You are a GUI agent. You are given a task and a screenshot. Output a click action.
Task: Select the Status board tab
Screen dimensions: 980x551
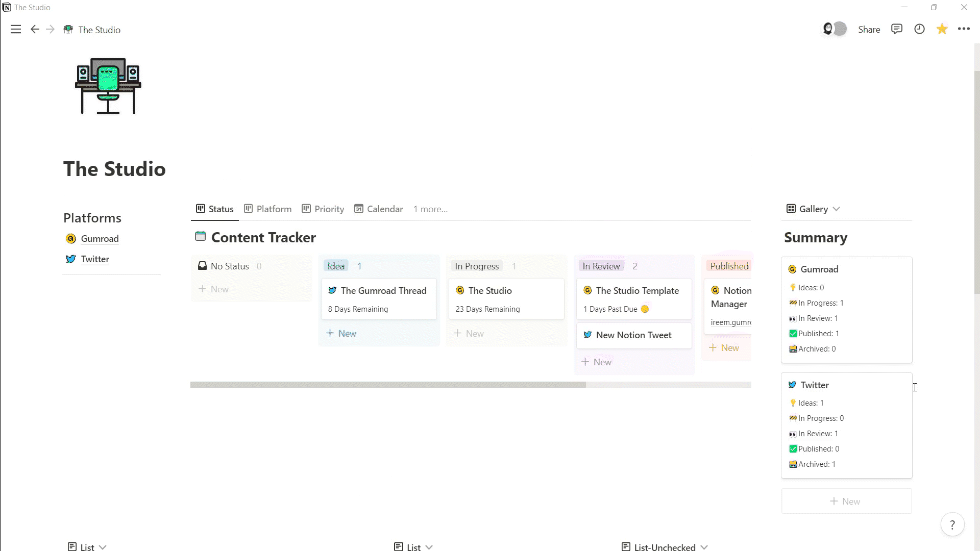click(215, 209)
